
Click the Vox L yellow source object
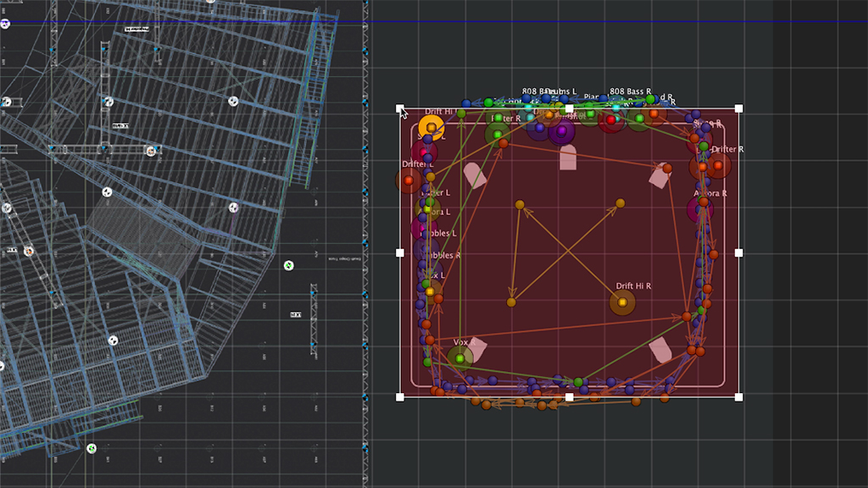pyautogui.click(x=430, y=291)
